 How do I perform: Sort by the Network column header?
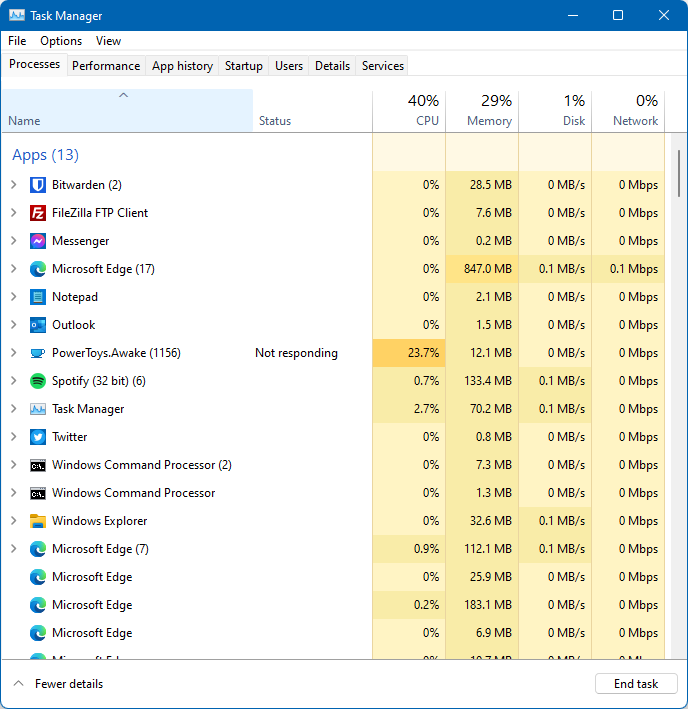point(628,111)
